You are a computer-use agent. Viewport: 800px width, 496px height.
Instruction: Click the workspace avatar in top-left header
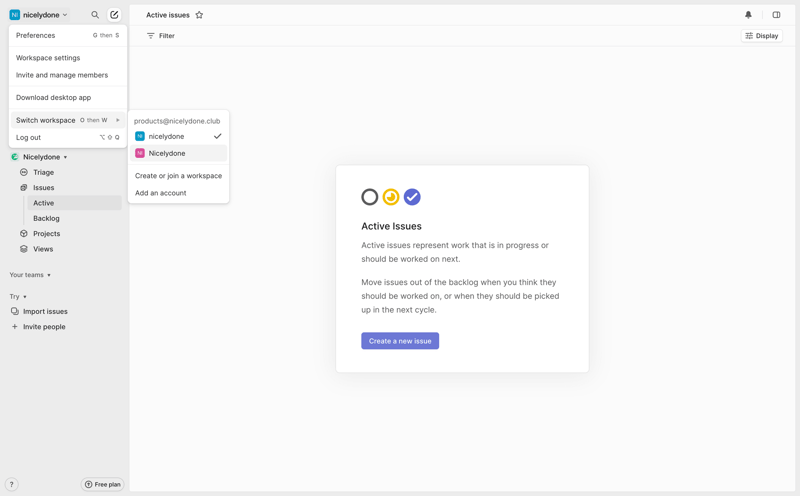[x=15, y=15]
